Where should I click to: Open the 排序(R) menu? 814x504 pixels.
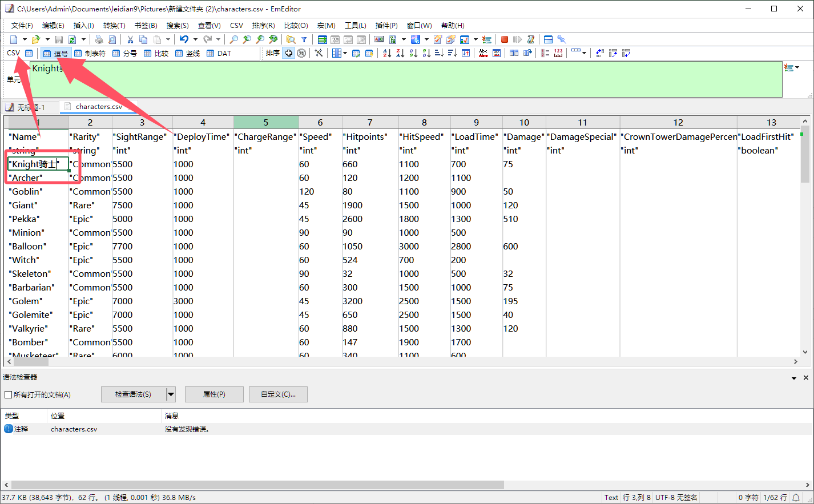263,25
